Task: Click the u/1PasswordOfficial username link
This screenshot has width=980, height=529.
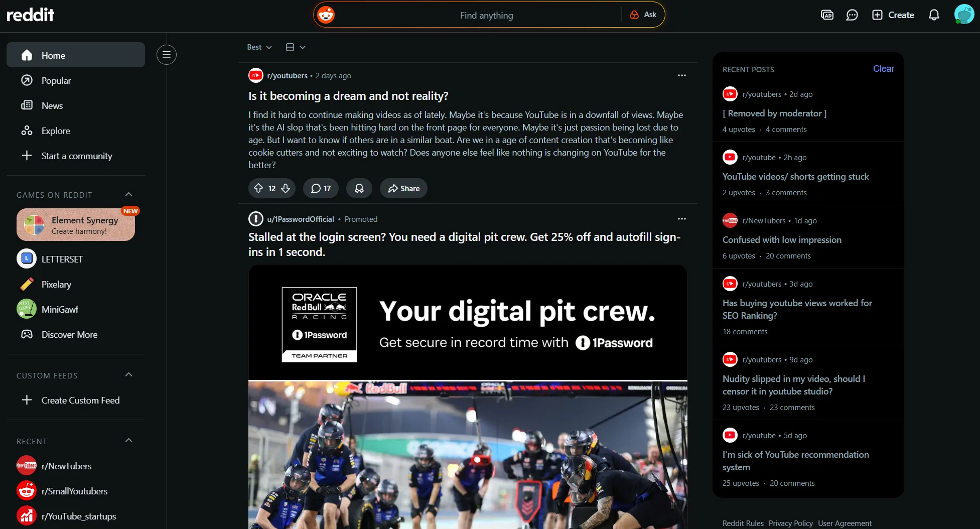Action: pyautogui.click(x=301, y=219)
